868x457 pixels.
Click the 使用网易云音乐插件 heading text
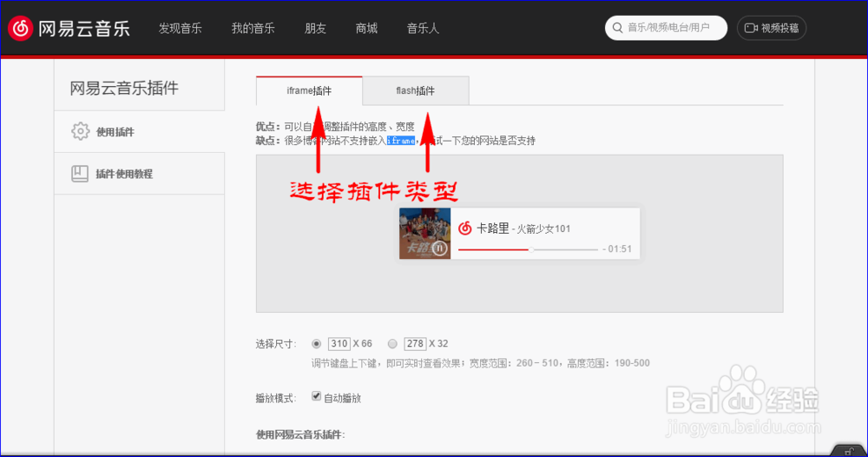[x=300, y=434]
